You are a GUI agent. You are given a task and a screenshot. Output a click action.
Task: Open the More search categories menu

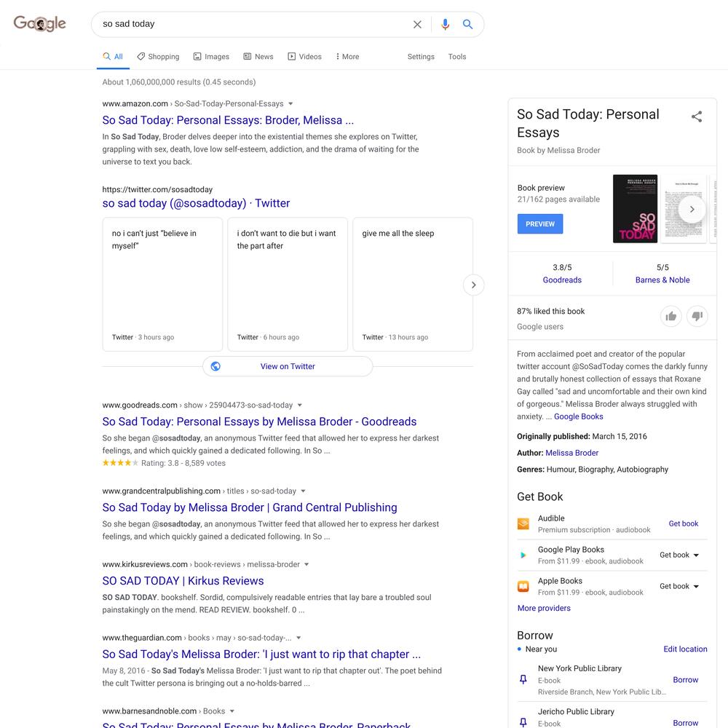347,57
